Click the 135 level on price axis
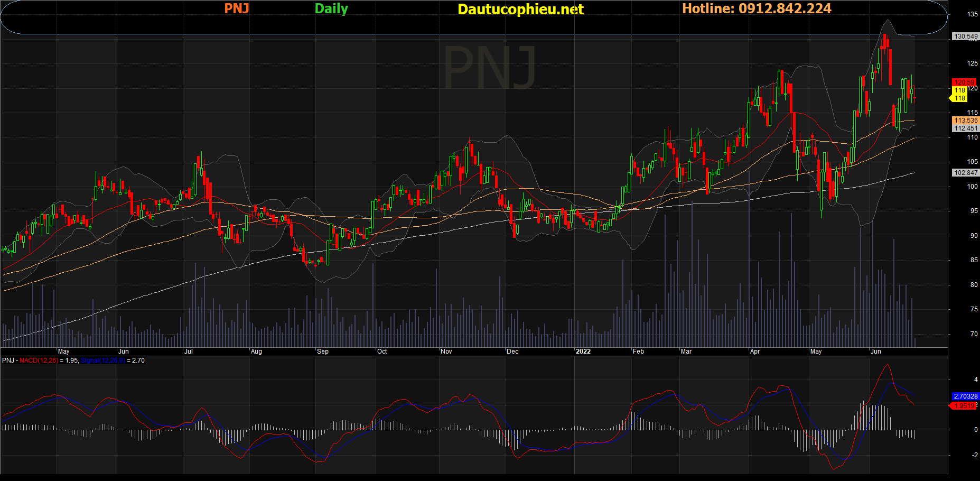This screenshot has width=980, height=481. pos(972,14)
